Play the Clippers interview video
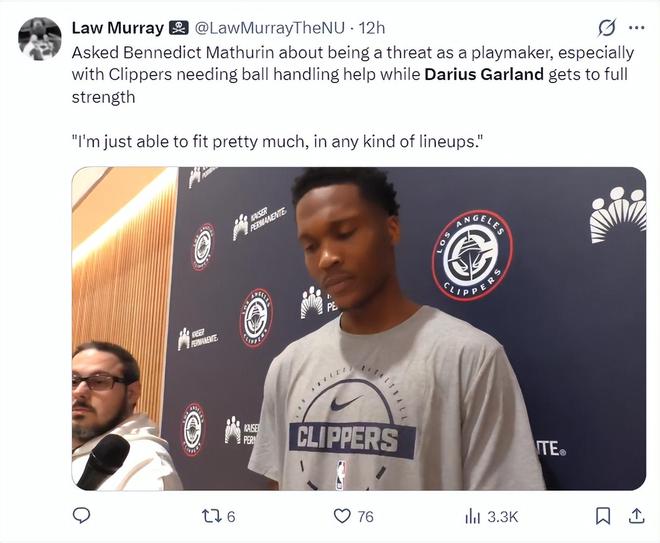The height and width of the screenshot is (543, 660). [x=359, y=328]
